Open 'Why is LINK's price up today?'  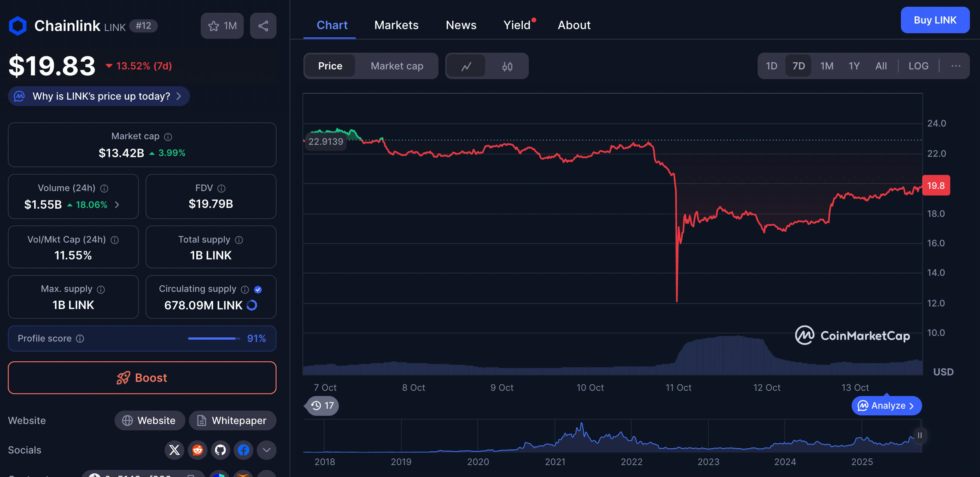98,96
